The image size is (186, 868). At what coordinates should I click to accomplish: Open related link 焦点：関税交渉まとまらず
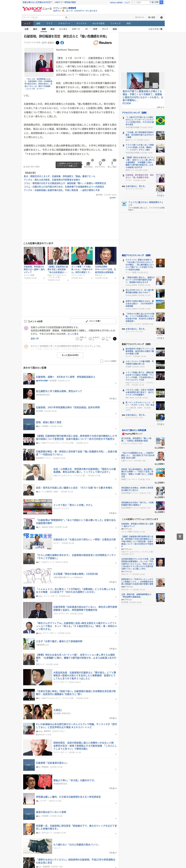coord(59,176)
